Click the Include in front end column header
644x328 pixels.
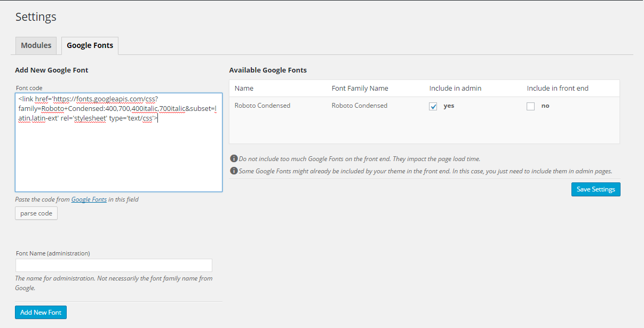[558, 88]
